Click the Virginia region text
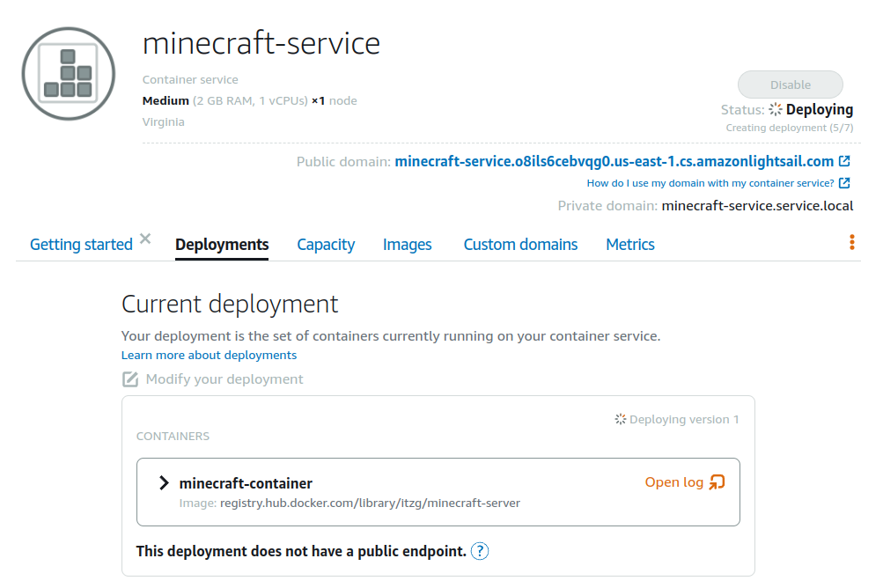 [164, 121]
